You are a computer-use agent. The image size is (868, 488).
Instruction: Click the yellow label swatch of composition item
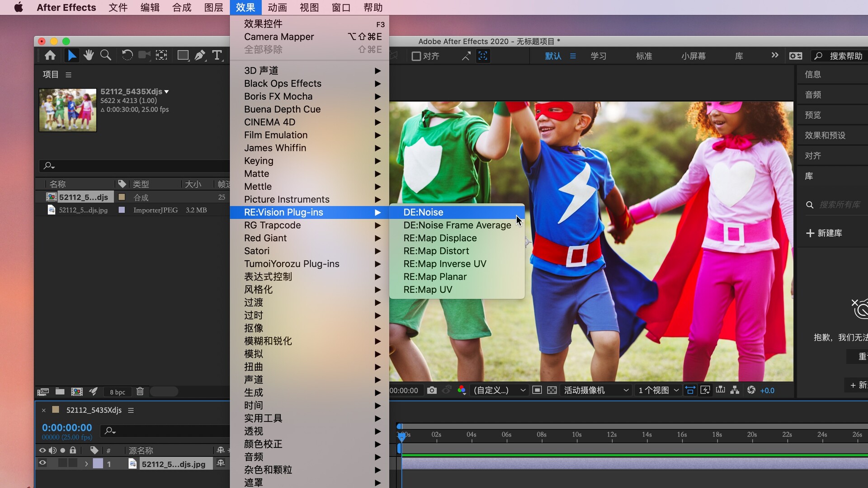pyautogui.click(x=122, y=197)
